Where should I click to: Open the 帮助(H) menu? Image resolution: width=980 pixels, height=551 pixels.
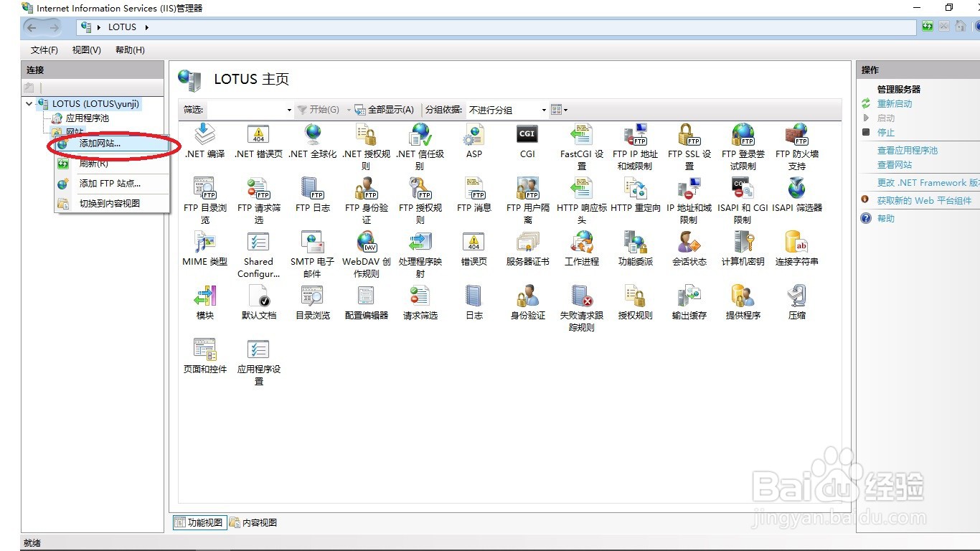click(130, 50)
